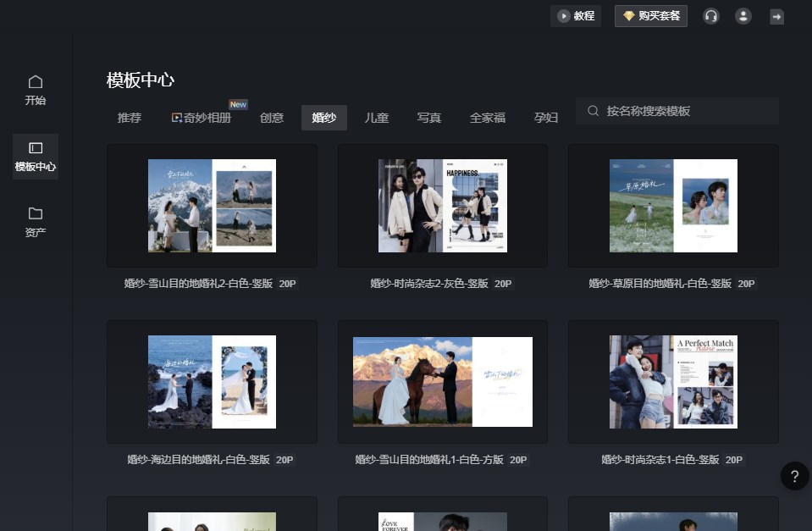The image size is (812, 531).
Task: Click the title text 婚纱-时尚杂志1-白色-竖版
Action: click(x=660, y=460)
